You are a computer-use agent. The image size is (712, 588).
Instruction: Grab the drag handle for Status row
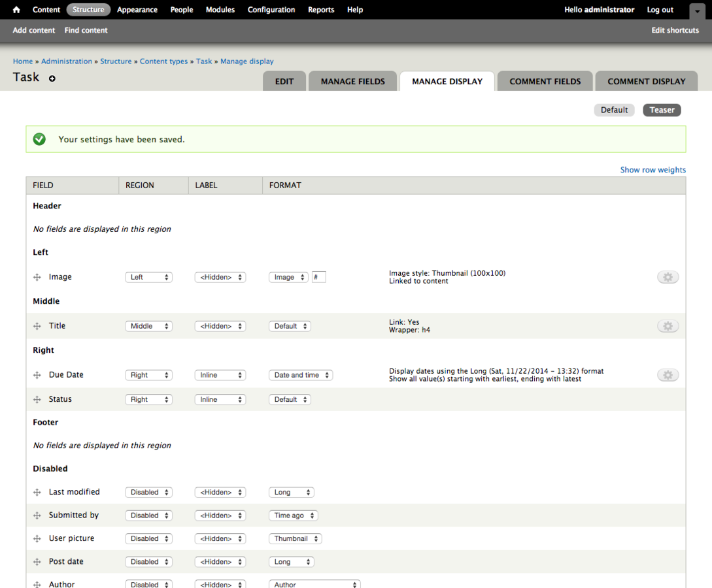click(37, 400)
